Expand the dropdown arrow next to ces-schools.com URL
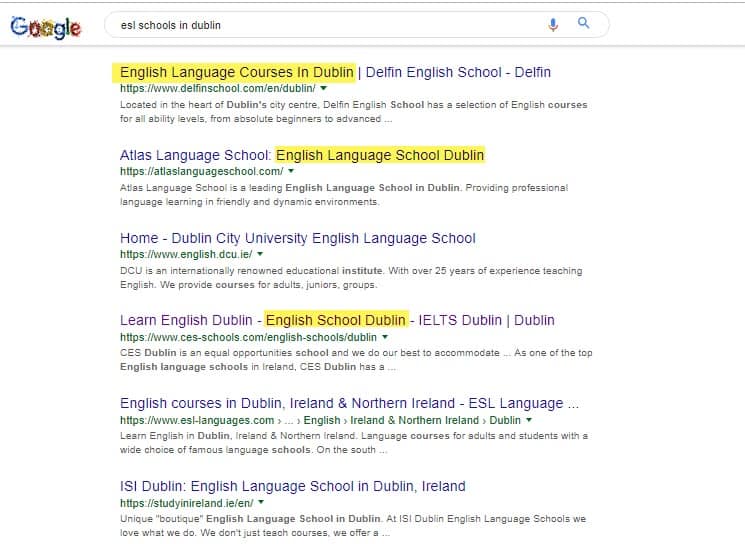 point(385,337)
